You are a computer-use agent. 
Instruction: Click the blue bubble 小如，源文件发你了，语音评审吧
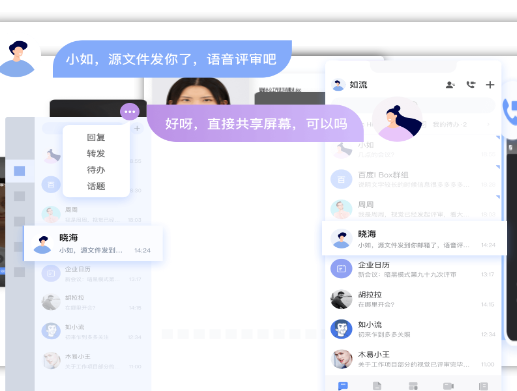[x=172, y=59]
